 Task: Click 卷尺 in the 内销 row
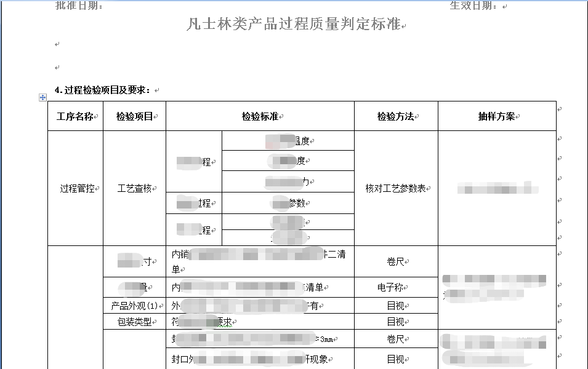tap(396, 261)
